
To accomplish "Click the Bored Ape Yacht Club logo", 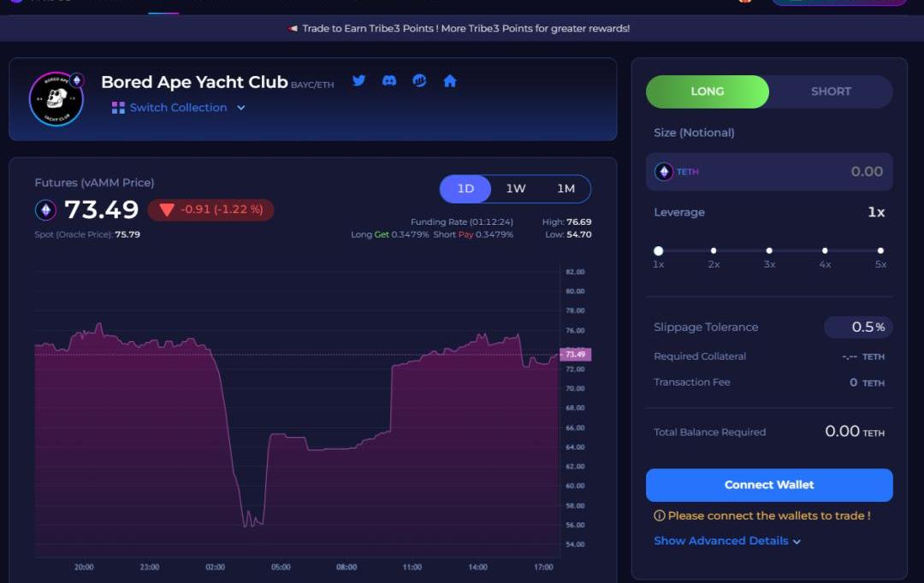I will point(56,99).
